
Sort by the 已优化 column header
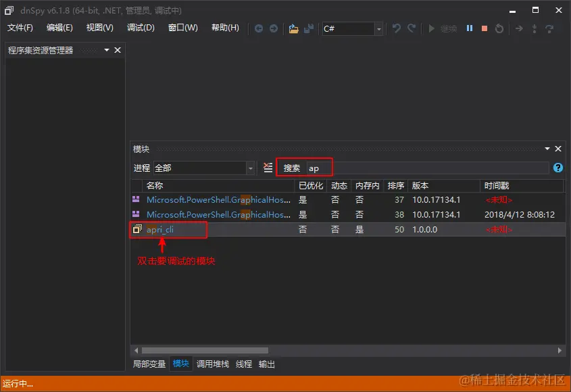[311, 186]
